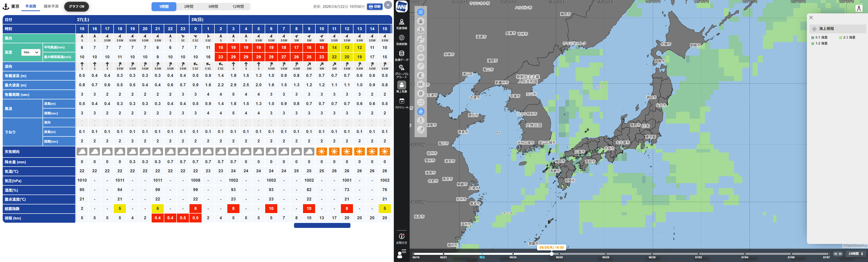Click the 結露指数 row header
This screenshot has width=868, height=262.
[39, 209]
